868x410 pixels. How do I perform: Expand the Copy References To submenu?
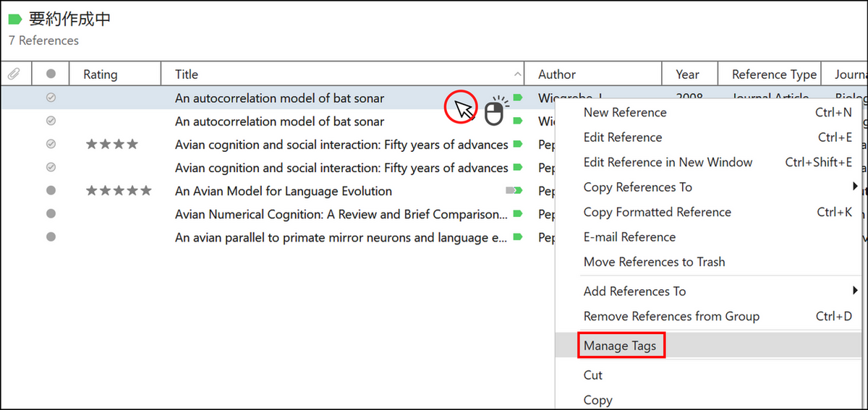tap(856, 187)
